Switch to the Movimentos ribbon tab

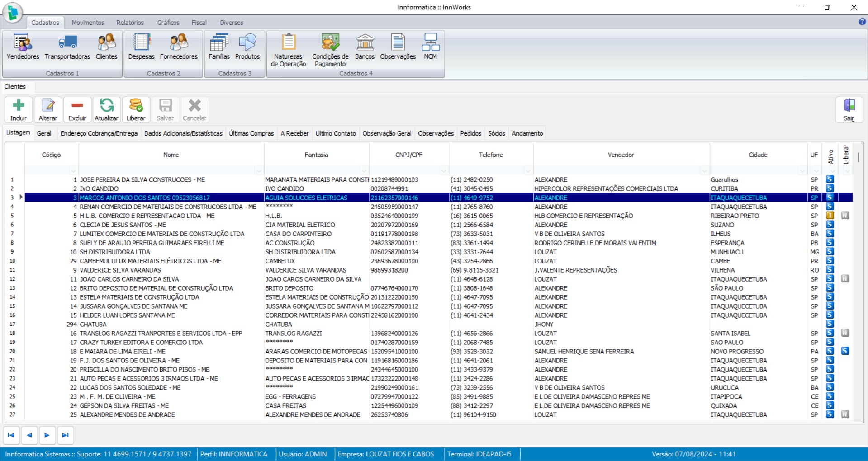coord(88,23)
